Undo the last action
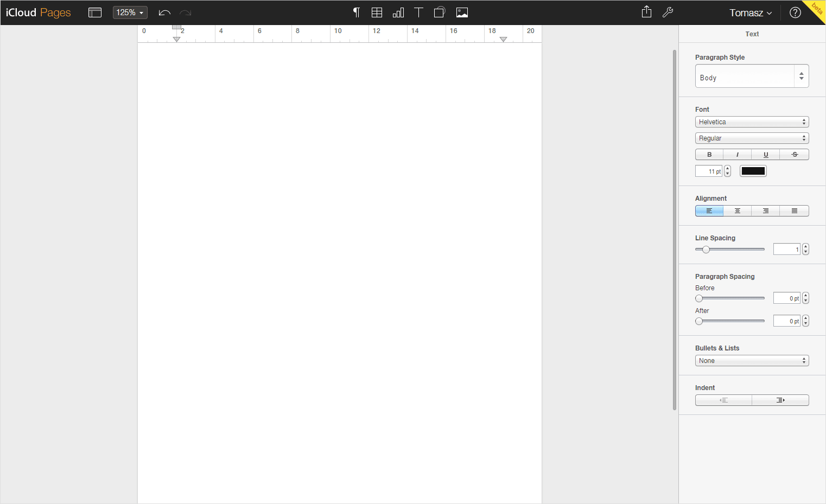Screen dimensions: 826x504 point(164,12)
